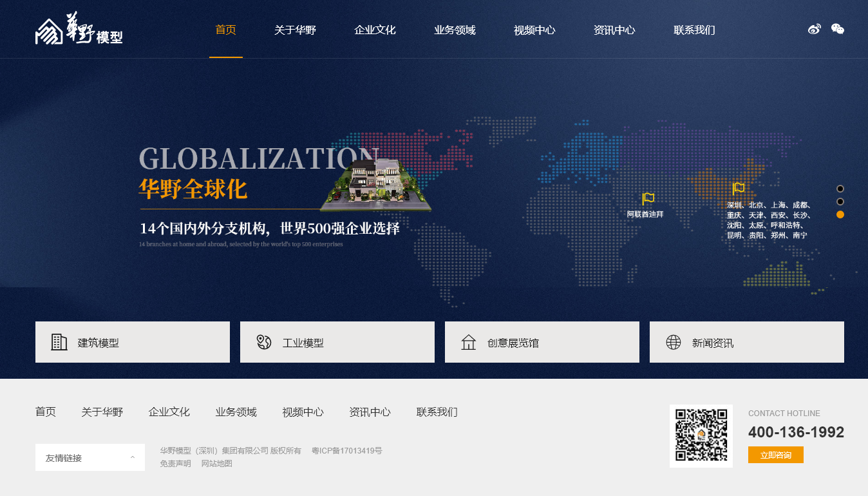Click the Huaye Model logo
Viewport: 868px width, 496px height.
(79, 30)
